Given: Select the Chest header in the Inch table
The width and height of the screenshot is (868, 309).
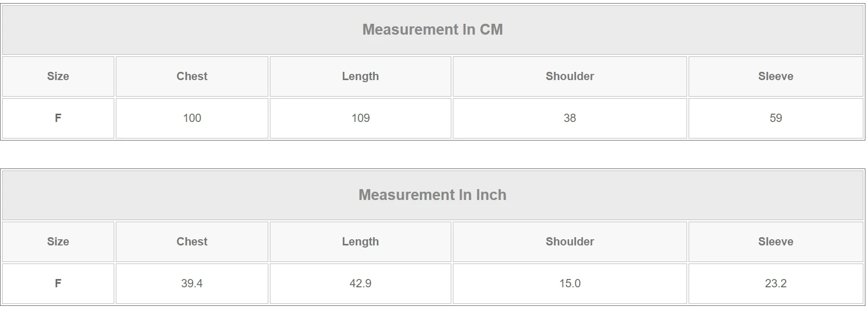Looking at the screenshot, I should tap(192, 242).
